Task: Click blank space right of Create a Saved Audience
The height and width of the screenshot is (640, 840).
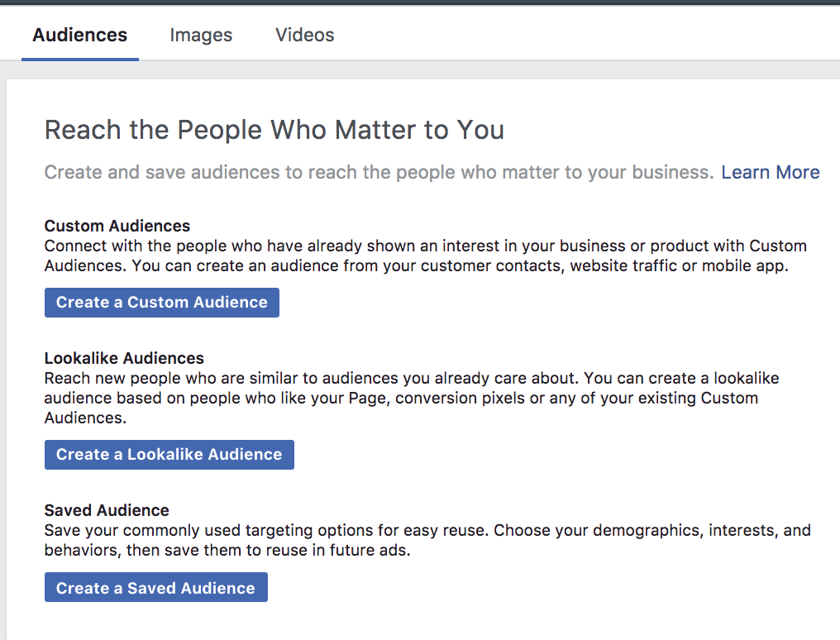Action: [x=537, y=588]
